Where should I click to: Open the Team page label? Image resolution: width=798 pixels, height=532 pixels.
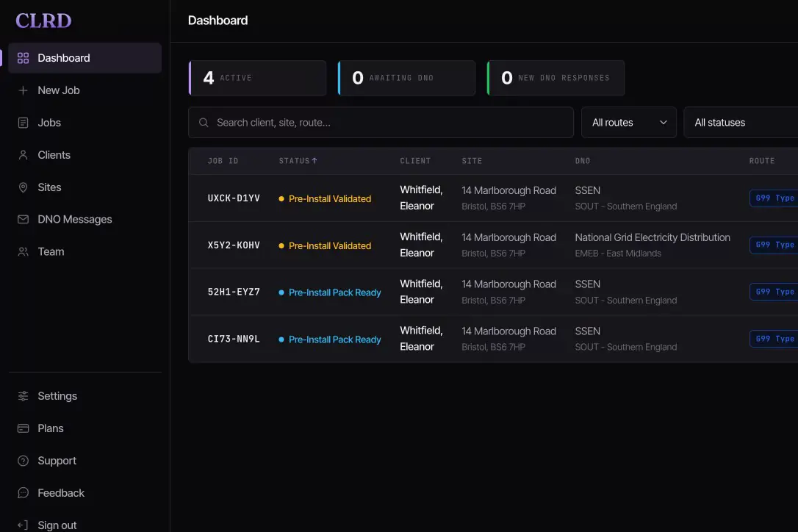[51, 252]
